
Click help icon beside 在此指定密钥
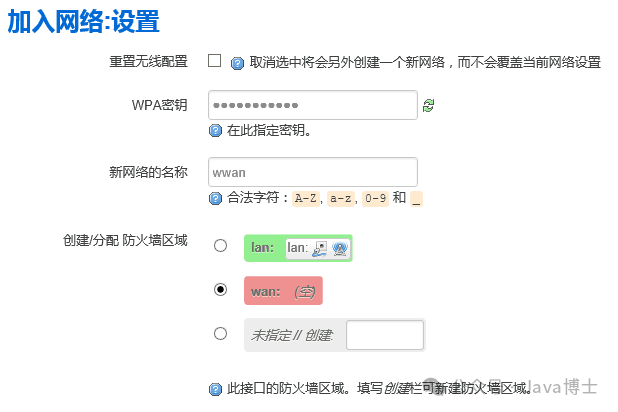pyautogui.click(x=215, y=130)
